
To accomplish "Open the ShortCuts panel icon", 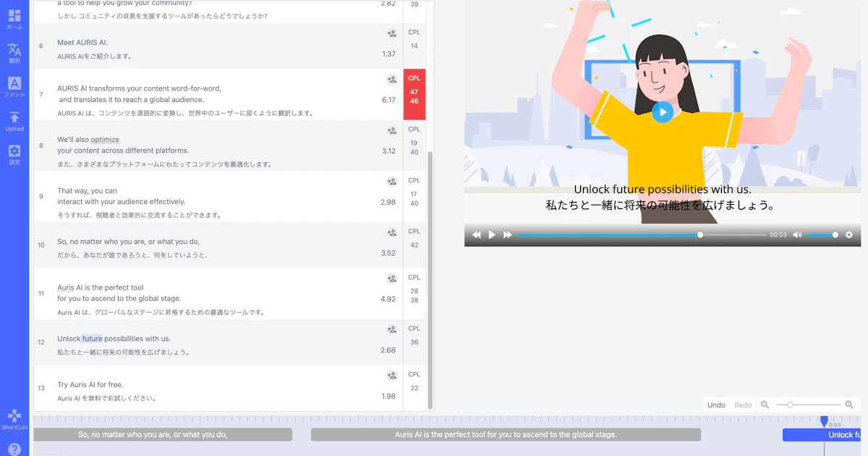I will pos(14,416).
